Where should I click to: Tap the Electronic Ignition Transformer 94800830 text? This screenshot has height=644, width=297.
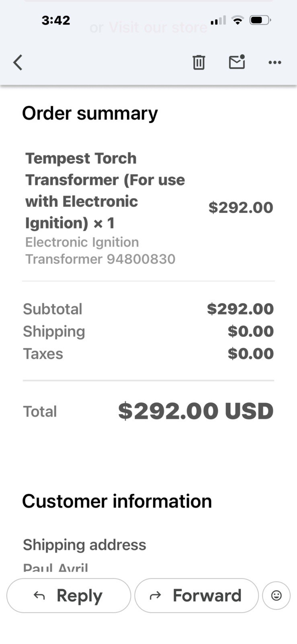(x=100, y=250)
